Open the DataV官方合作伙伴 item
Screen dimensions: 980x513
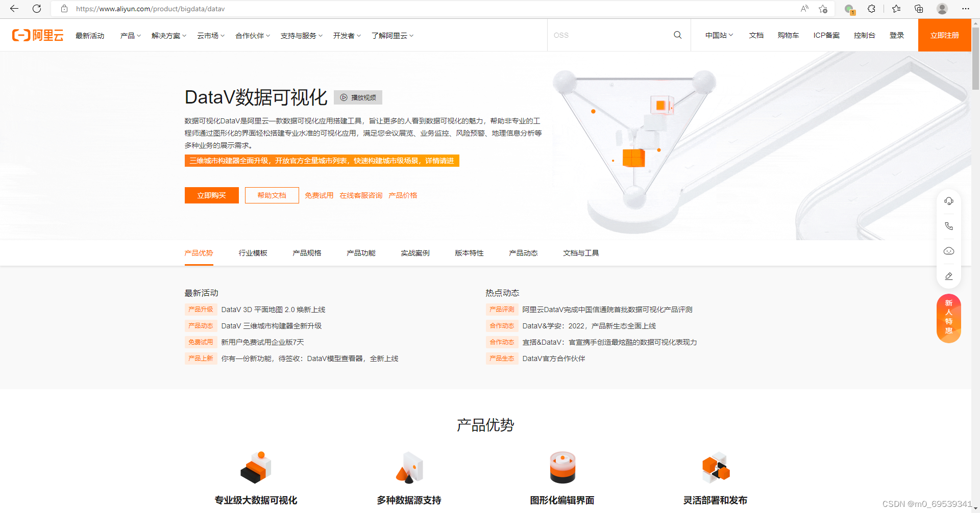coord(554,358)
